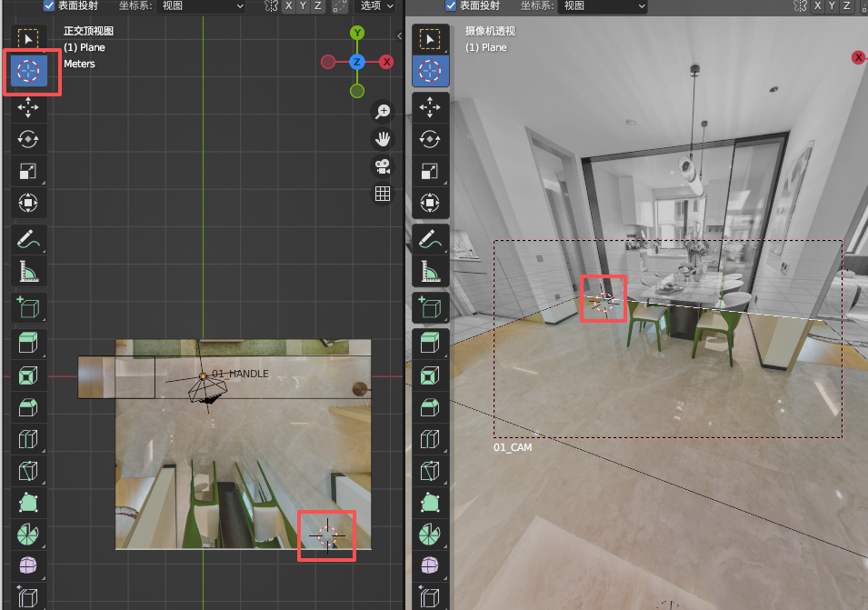Enable Z axis mirror in the right header
This screenshot has height=610, width=868.
coord(847,5)
